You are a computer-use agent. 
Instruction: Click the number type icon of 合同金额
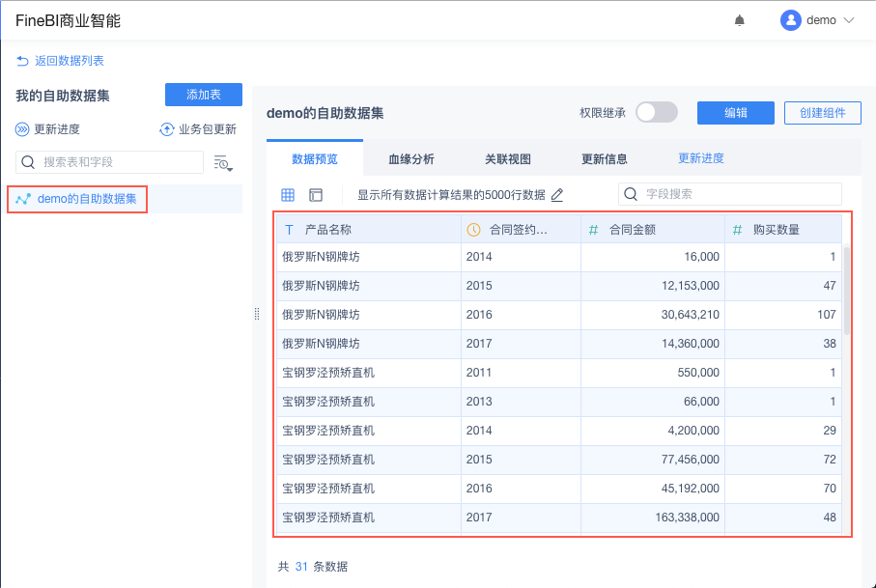pyautogui.click(x=593, y=230)
